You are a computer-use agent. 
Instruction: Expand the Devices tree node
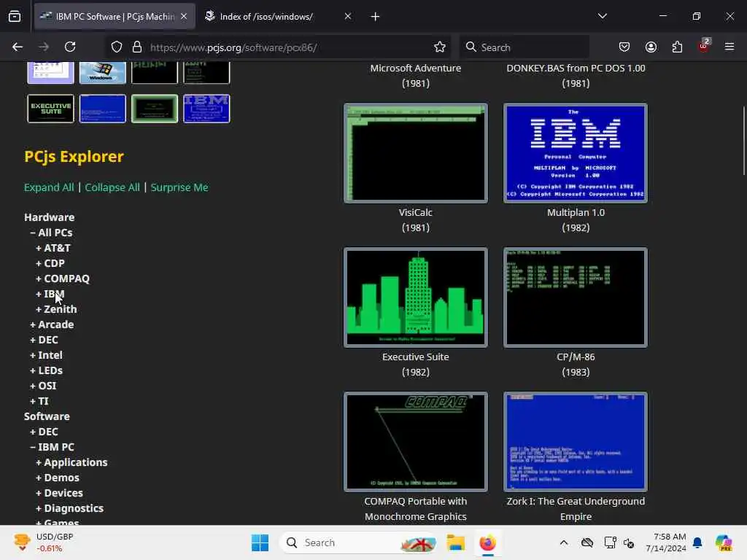(59, 492)
